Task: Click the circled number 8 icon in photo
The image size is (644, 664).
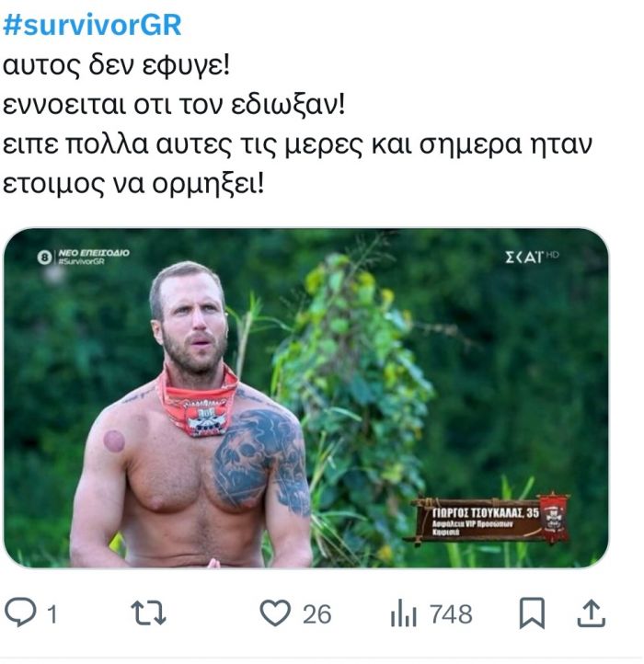Action: coord(44,257)
